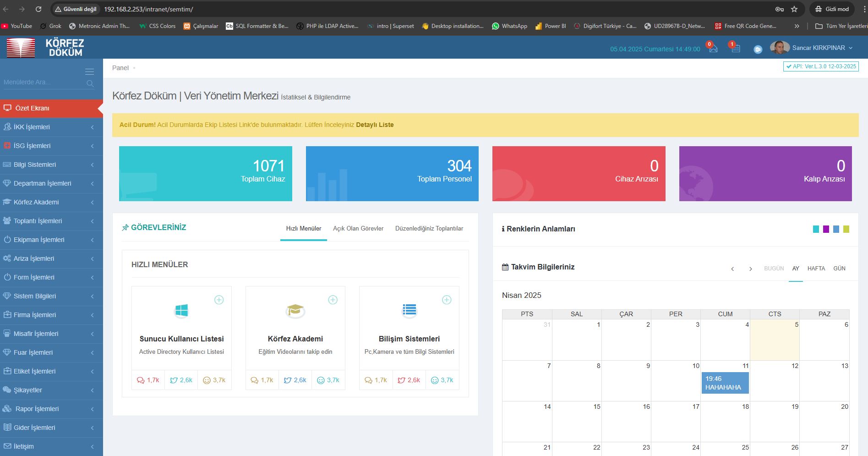The height and width of the screenshot is (456, 868).
Task: Click the envelope messages icon in header
Action: (713, 49)
